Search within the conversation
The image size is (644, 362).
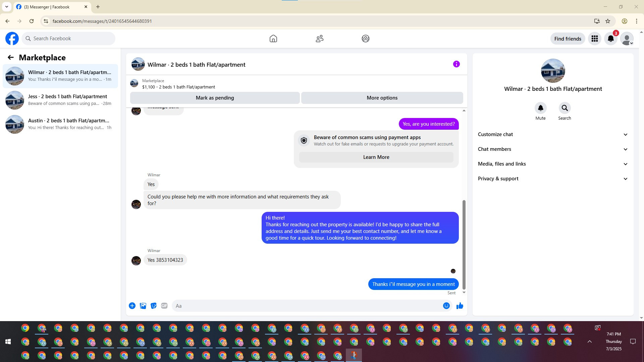(565, 108)
